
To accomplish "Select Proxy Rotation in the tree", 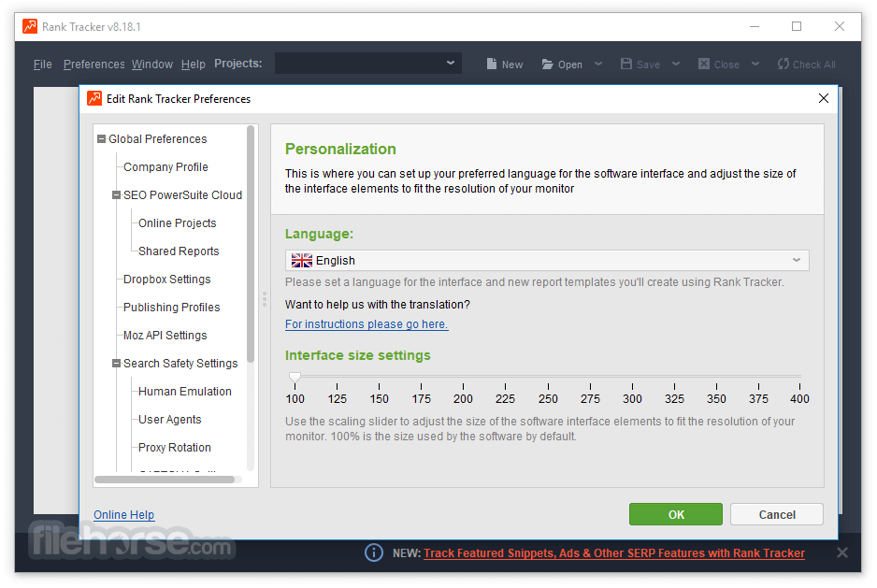I will pyautogui.click(x=175, y=447).
